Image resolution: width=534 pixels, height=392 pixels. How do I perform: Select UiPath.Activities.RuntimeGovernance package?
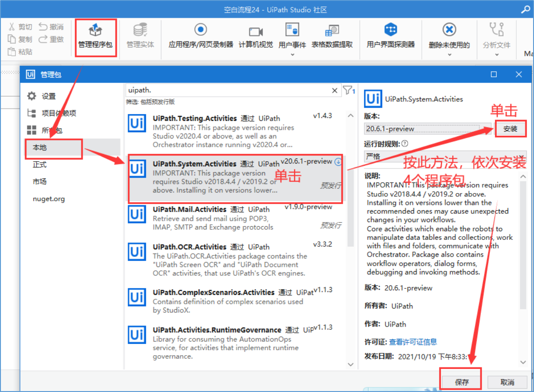tap(236, 343)
